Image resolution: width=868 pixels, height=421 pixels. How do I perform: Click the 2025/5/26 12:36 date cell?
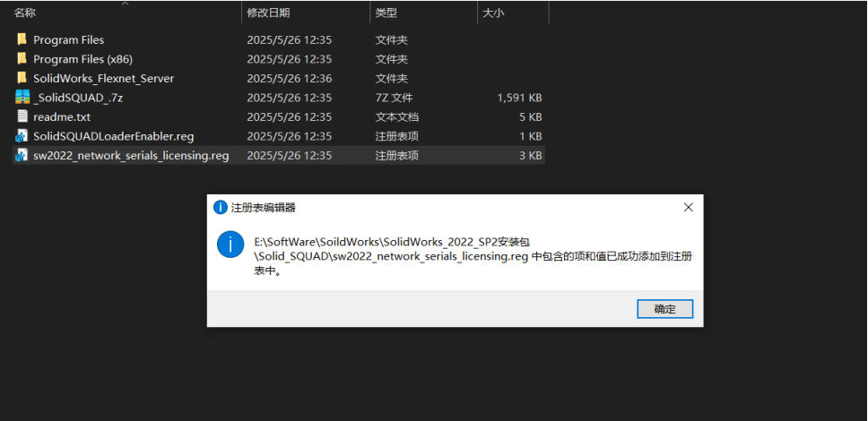click(x=289, y=79)
